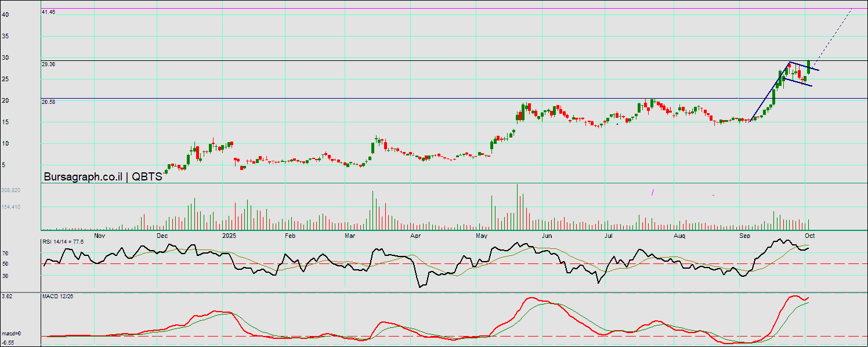Viewport: 868px width, 347px height.
Task: Click the macd=0 baseline label
Action: coord(11,334)
